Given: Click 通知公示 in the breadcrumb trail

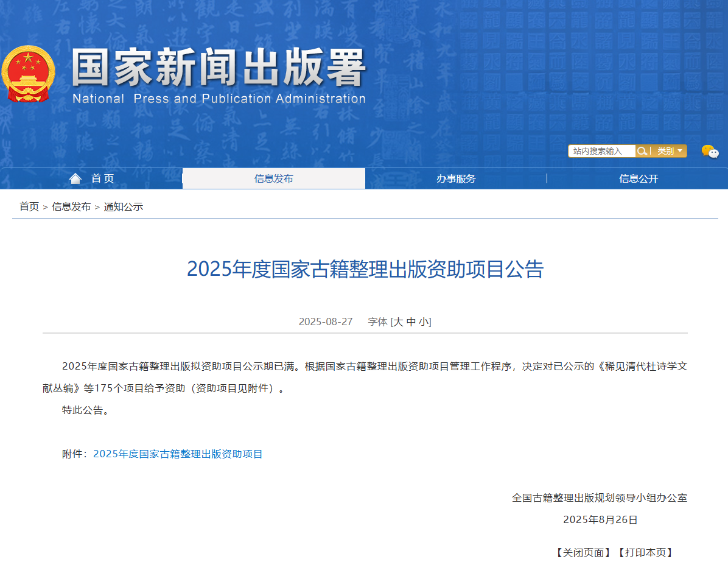Looking at the screenshot, I should pyautogui.click(x=124, y=206).
